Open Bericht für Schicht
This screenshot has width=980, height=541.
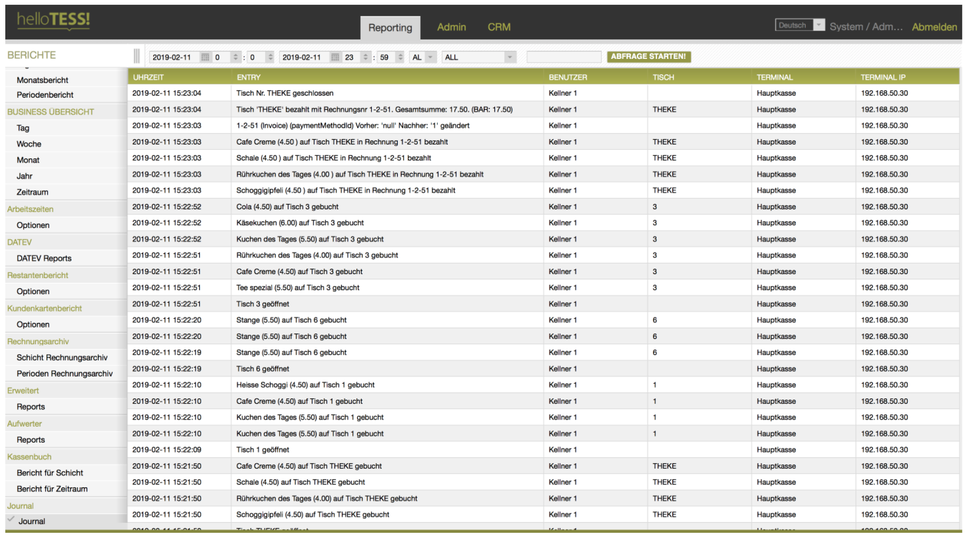(x=50, y=473)
